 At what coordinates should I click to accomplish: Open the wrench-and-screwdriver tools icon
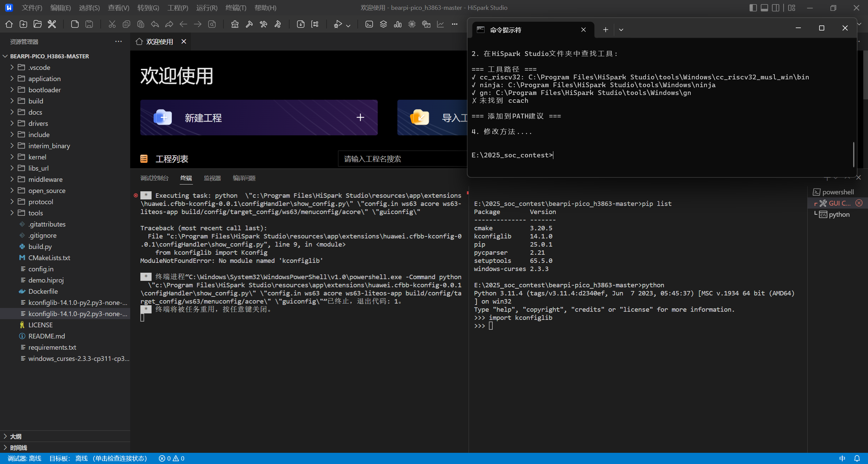52,24
